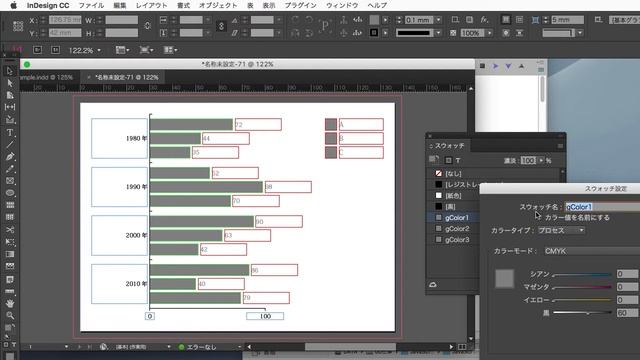Open the arrange documents dropdown
The image size is (640, 360).
pos(170,50)
